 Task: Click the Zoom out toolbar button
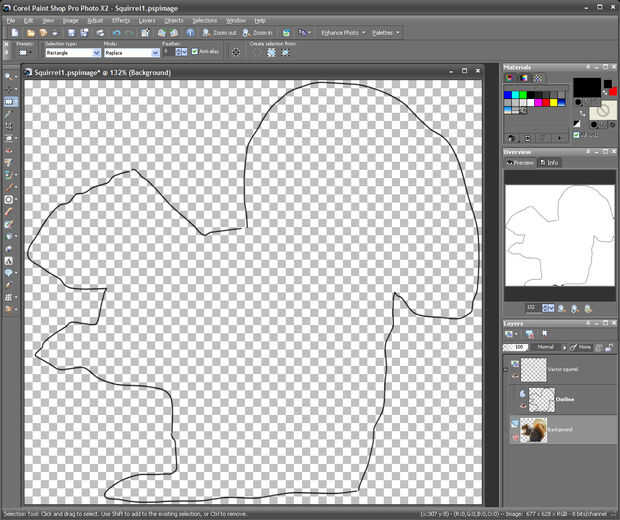click(223, 33)
